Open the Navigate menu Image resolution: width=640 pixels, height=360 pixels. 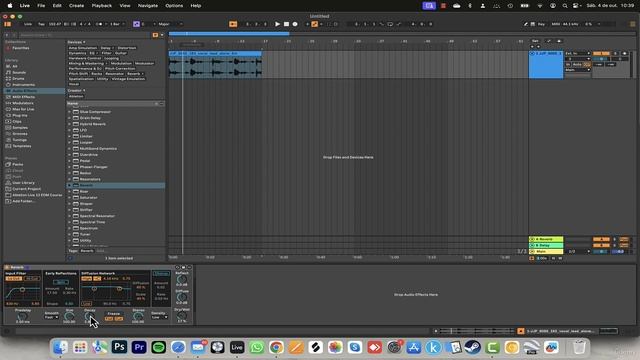(x=148, y=6)
